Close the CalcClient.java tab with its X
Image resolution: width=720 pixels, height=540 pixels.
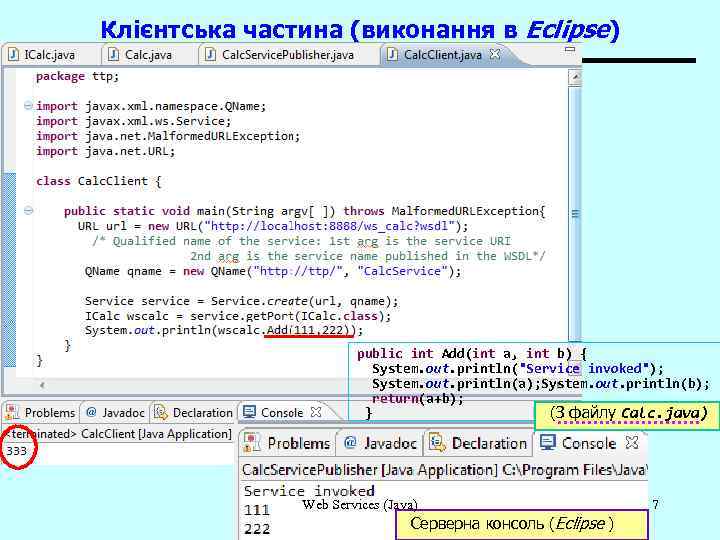tap(495, 54)
